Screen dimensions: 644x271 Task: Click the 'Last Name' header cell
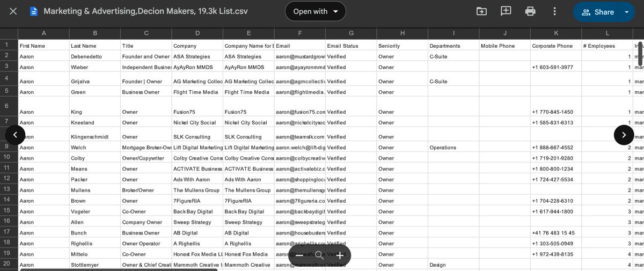pos(95,46)
